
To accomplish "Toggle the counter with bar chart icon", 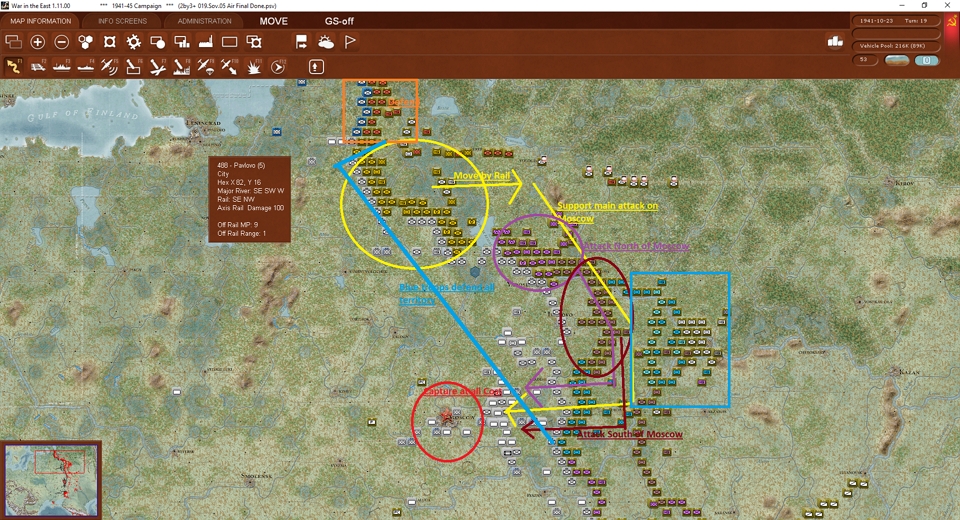I will click(182, 42).
